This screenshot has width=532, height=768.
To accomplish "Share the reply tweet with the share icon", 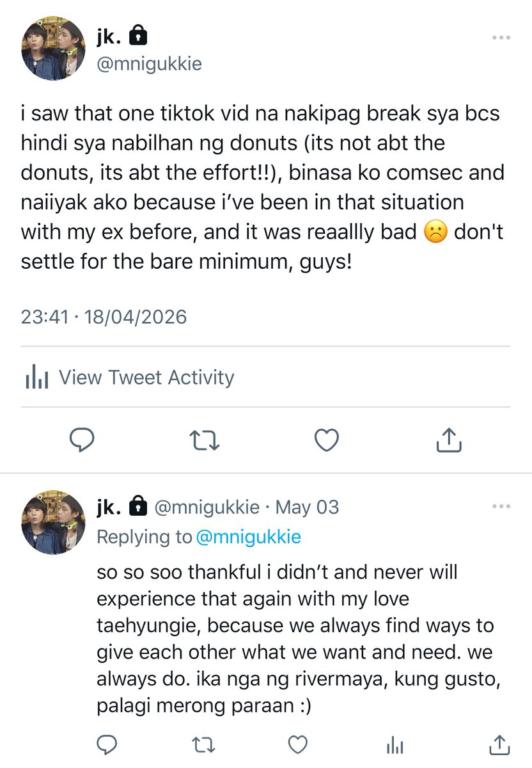I will [x=499, y=744].
